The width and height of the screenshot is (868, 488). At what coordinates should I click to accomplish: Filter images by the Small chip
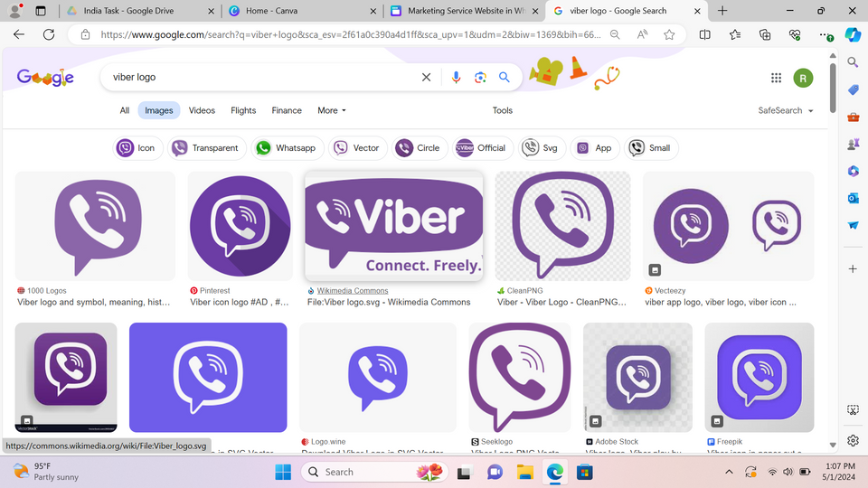[x=651, y=147]
